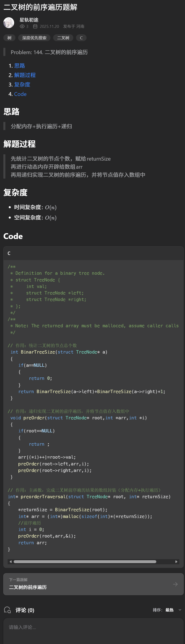Jump to Code section link
The height and width of the screenshot is (644, 185).
(x=20, y=94)
